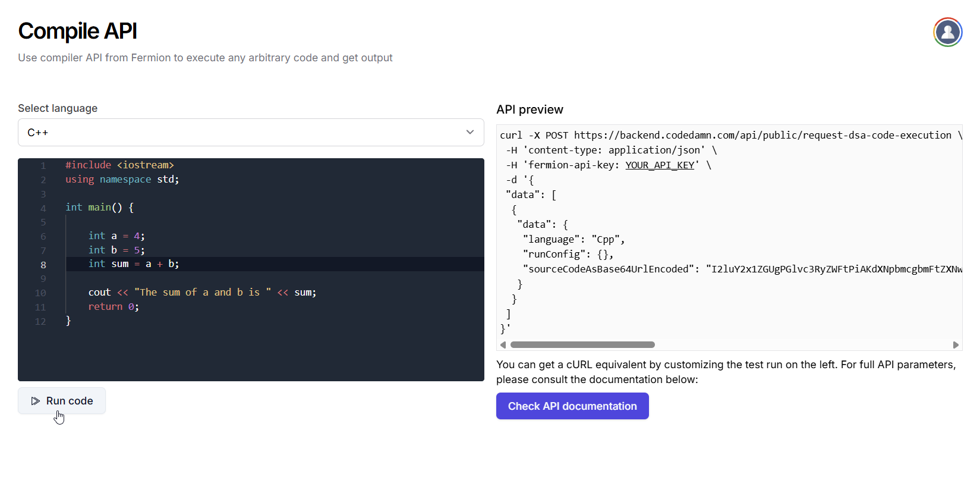Click line number 12 in editor gutter
Viewport: 980px width, 502px height.
(x=40, y=322)
